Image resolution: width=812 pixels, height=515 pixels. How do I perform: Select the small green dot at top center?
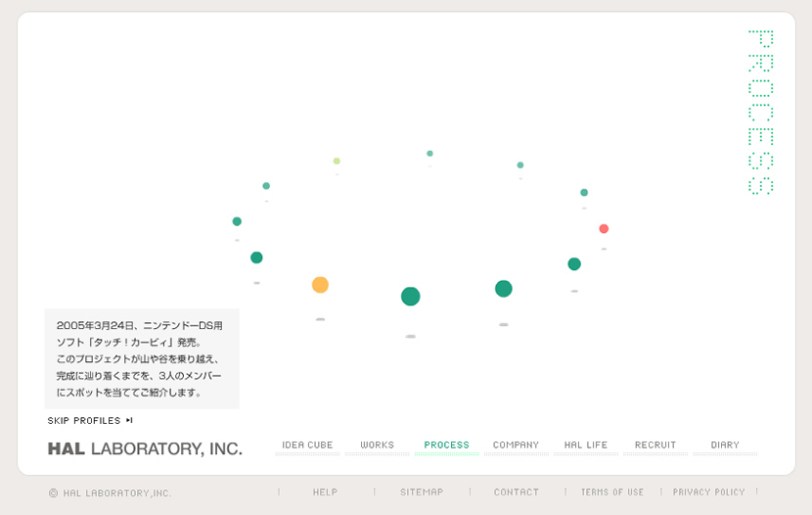[x=429, y=154]
